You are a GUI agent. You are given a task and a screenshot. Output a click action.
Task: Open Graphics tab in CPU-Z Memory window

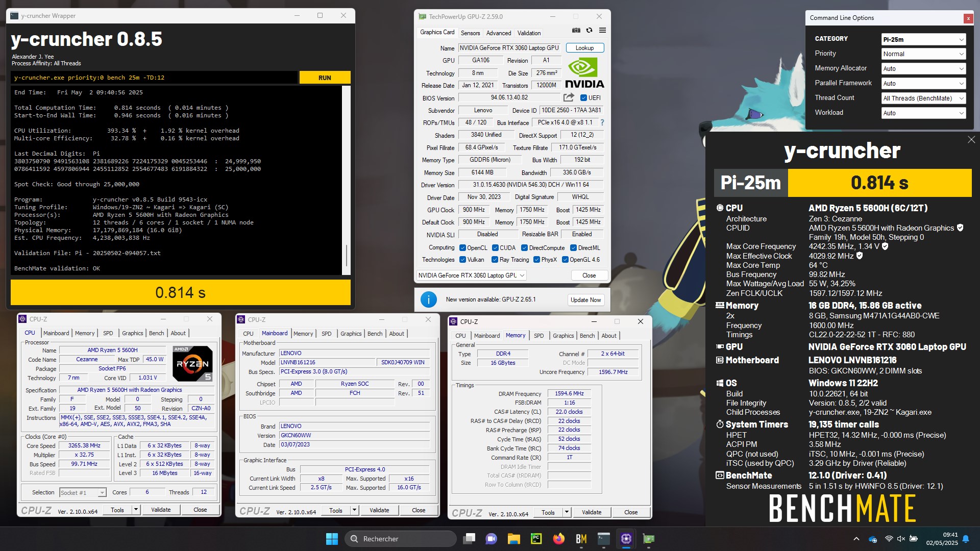pyautogui.click(x=563, y=336)
